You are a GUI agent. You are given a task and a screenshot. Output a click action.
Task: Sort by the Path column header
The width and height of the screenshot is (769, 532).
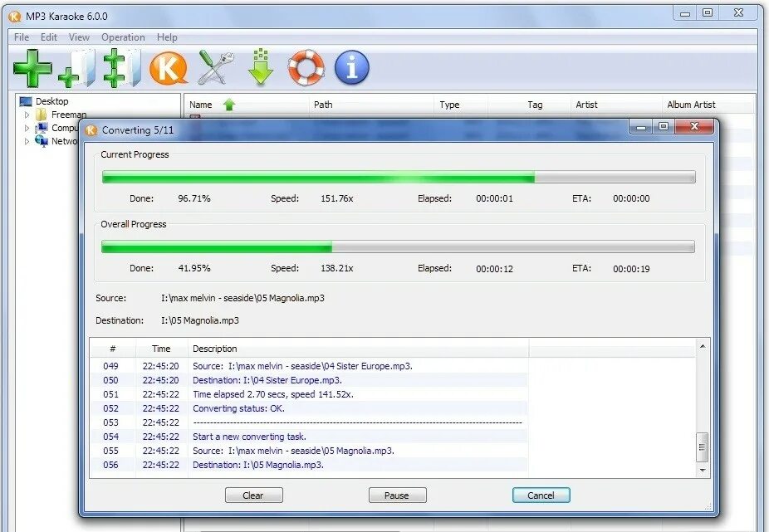pyautogui.click(x=371, y=105)
